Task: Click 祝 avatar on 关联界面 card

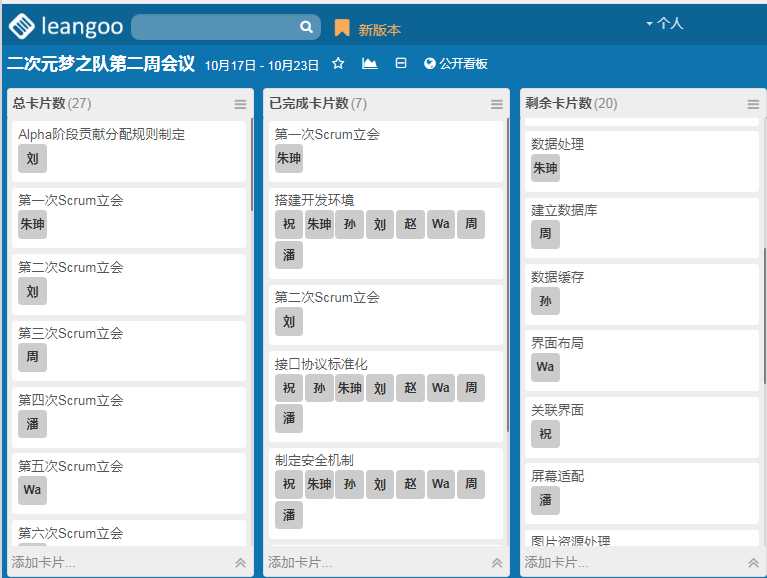Action: point(545,434)
